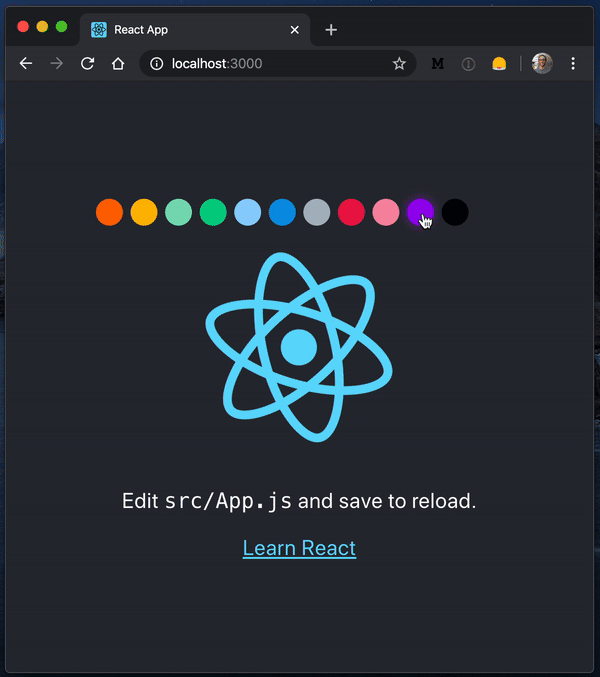Pick the bright green color swatch

(213, 212)
